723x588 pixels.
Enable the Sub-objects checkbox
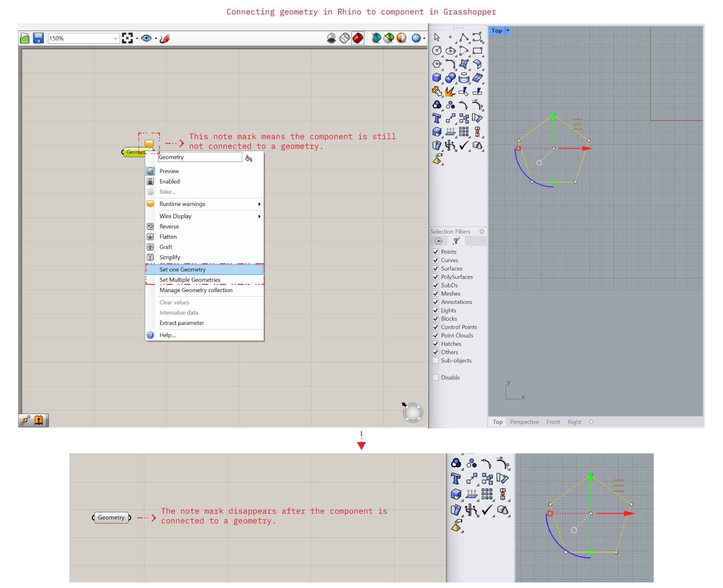pyautogui.click(x=436, y=361)
